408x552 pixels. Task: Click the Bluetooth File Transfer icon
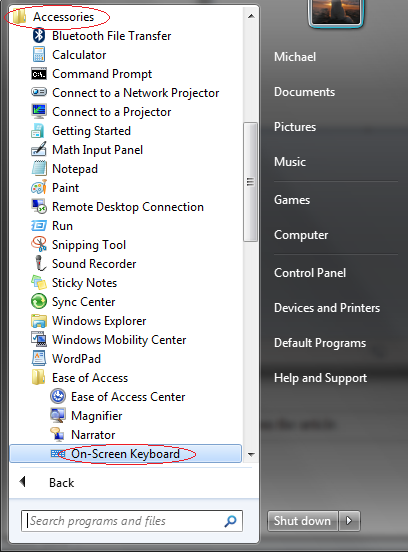pyautogui.click(x=39, y=36)
